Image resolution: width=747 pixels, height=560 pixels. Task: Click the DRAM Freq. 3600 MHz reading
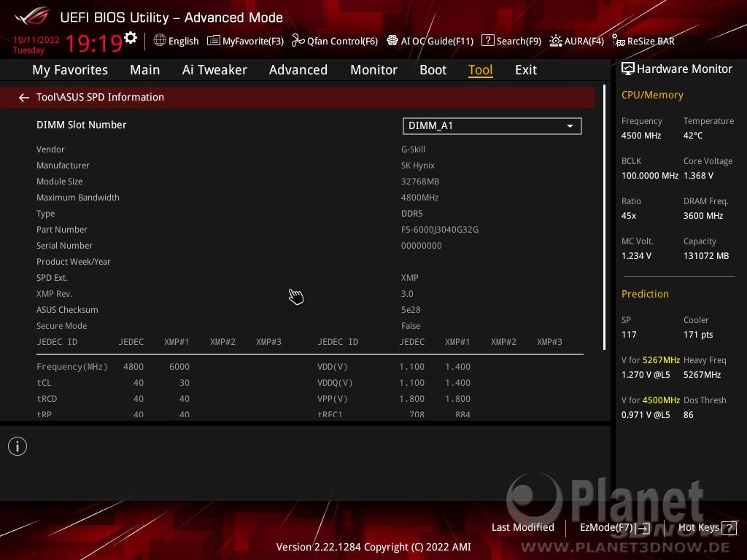point(703,216)
